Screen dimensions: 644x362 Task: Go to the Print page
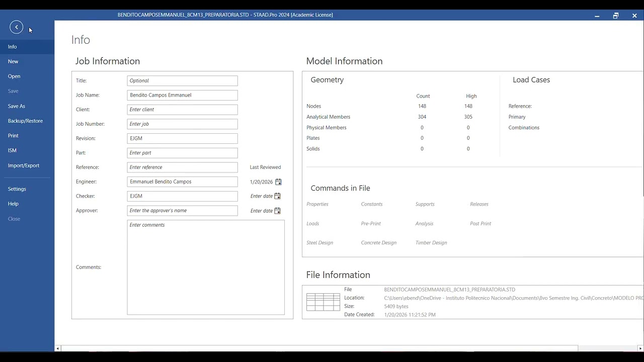click(27, 136)
